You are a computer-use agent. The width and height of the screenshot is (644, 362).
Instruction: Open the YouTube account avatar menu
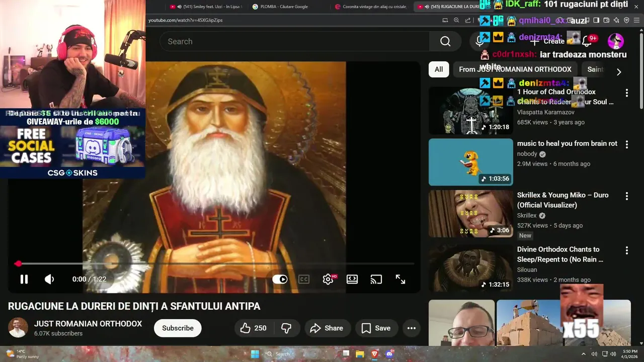pyautogui.click(x=616, y=41)
